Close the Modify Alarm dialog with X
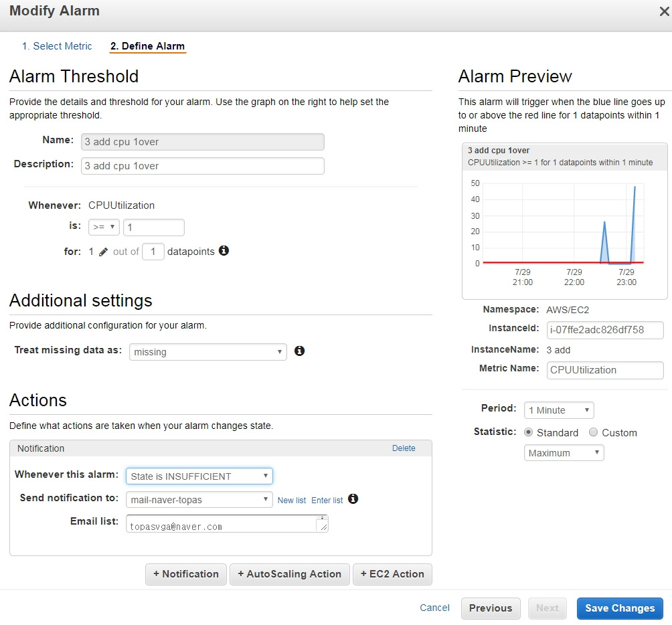 (x=664, y=11)
